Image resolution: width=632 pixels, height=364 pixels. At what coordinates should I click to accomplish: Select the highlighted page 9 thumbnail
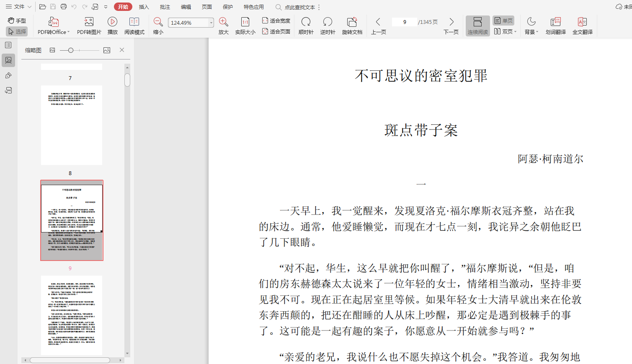pyautogui.click(x=72, y=220)
